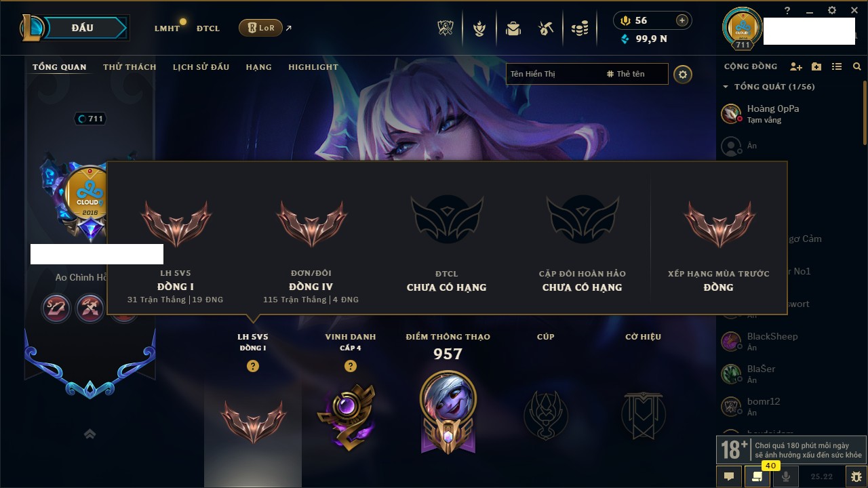Screen dimensions: 868x488
Task: Click the question mark under LH 5V5
Action: (253, 366)
